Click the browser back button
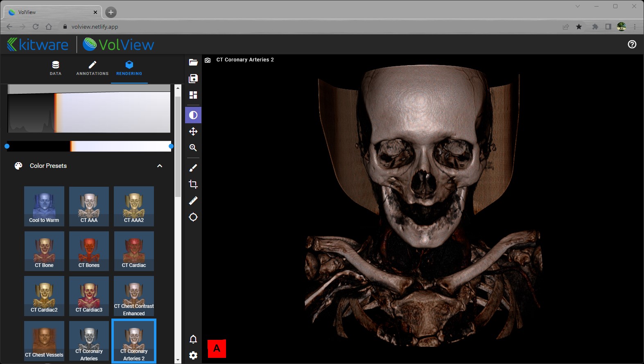644x364 pixels. [x=9, y=27]
